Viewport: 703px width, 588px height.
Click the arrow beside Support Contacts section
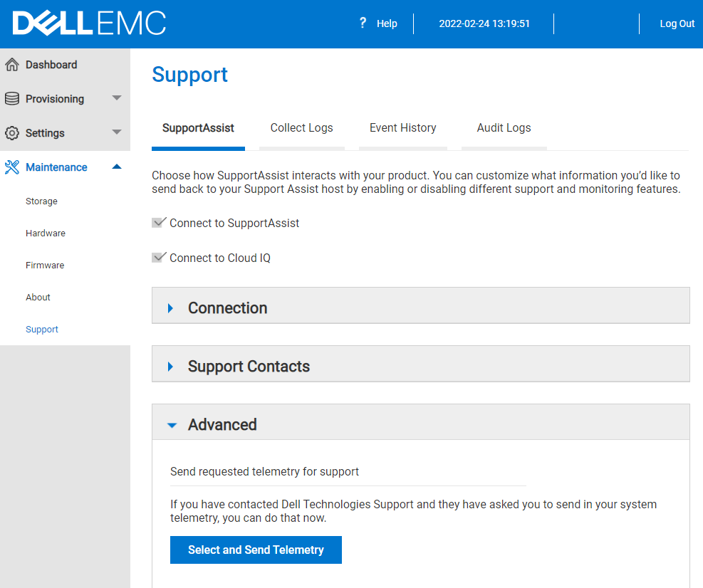[x=170, y=366]
